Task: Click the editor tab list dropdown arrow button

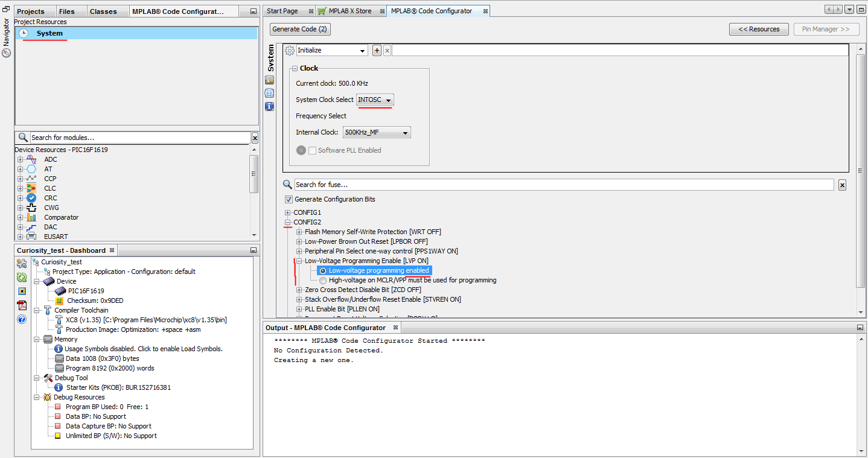Action: pos(849,10)
